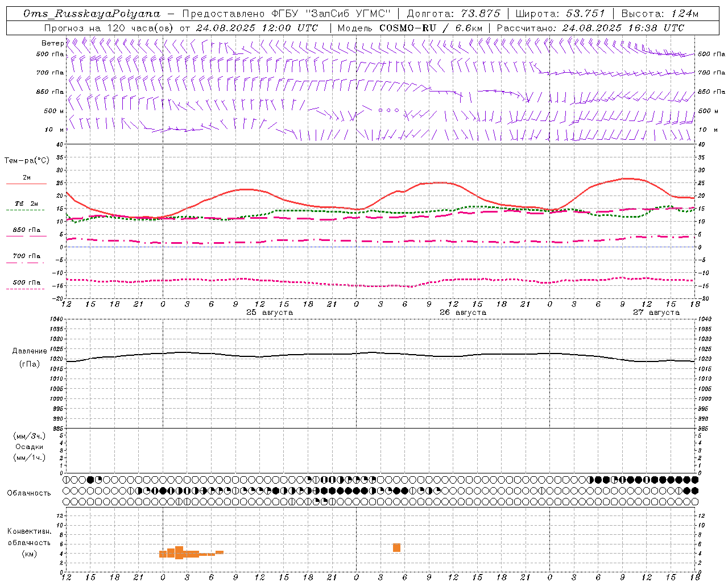Click the red 2м temperature legend line
This screenshot has height=582, width=728.
pos(26,184)
